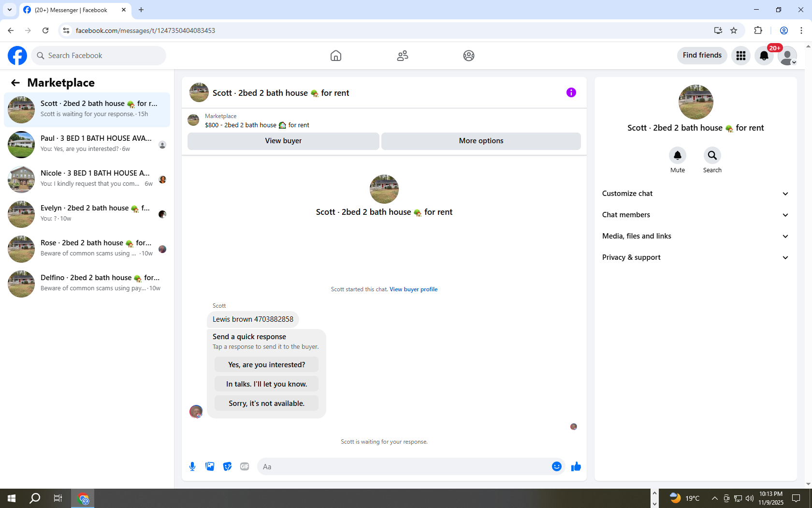Send quick reply 'Yes, are you interested?'
Image resolution: width=812 pixels, height=508 pixels.
point(266,365)
